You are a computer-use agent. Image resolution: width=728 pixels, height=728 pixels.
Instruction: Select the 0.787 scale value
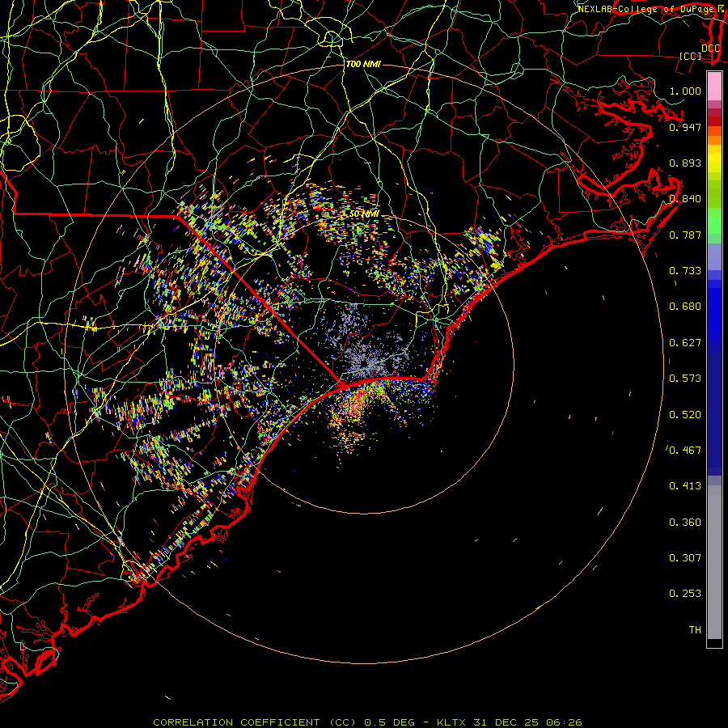685,235
